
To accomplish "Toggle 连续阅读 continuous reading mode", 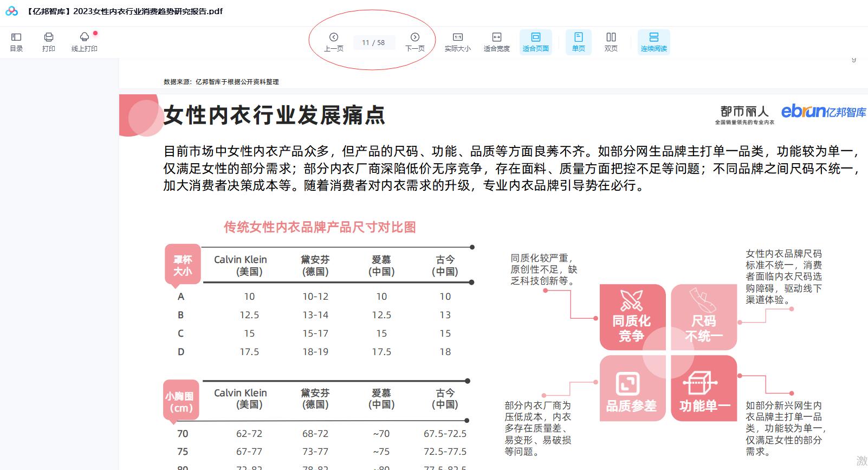I will click(654, 42).
